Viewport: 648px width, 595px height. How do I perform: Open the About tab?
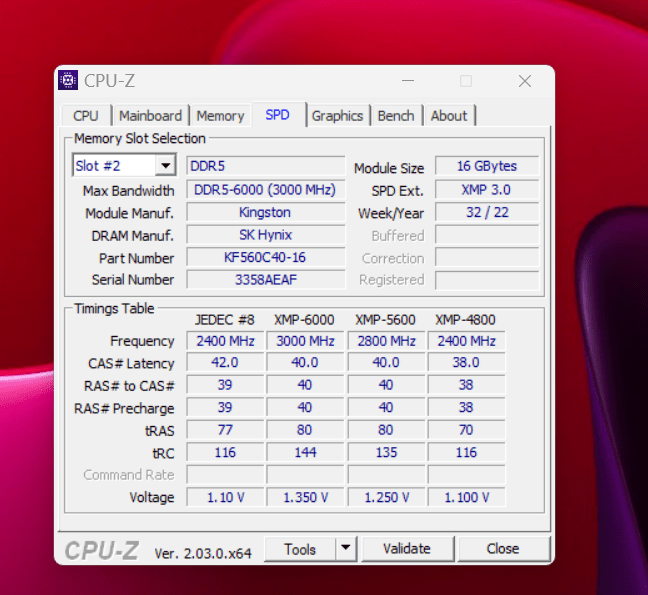pos(449,116)
